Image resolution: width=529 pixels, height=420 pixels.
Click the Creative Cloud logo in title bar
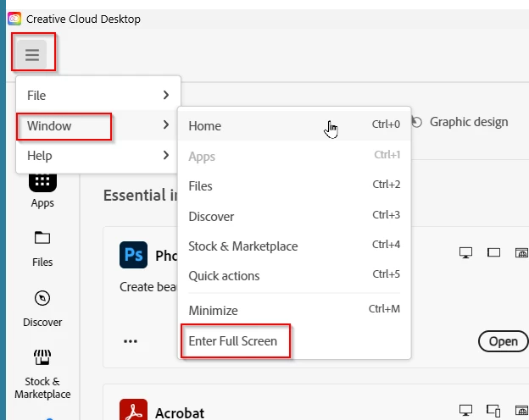click(x=14, y=19)
